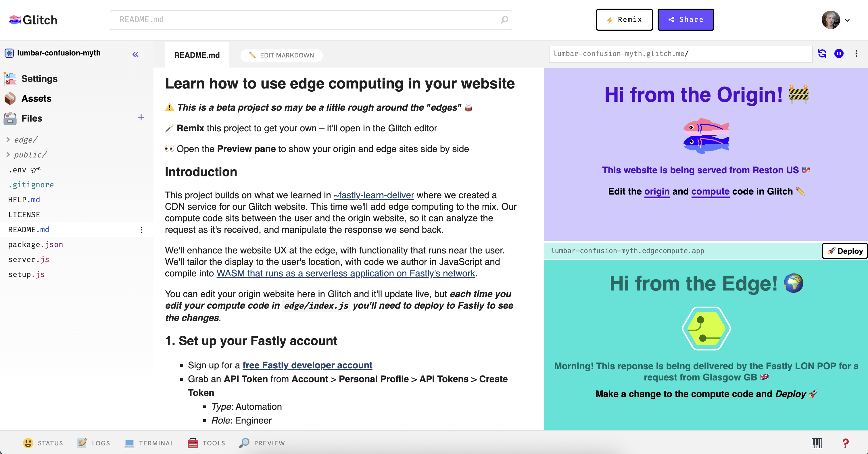Open the Status panel
Viewport: 868px width, 454px height.
point(43,443)
